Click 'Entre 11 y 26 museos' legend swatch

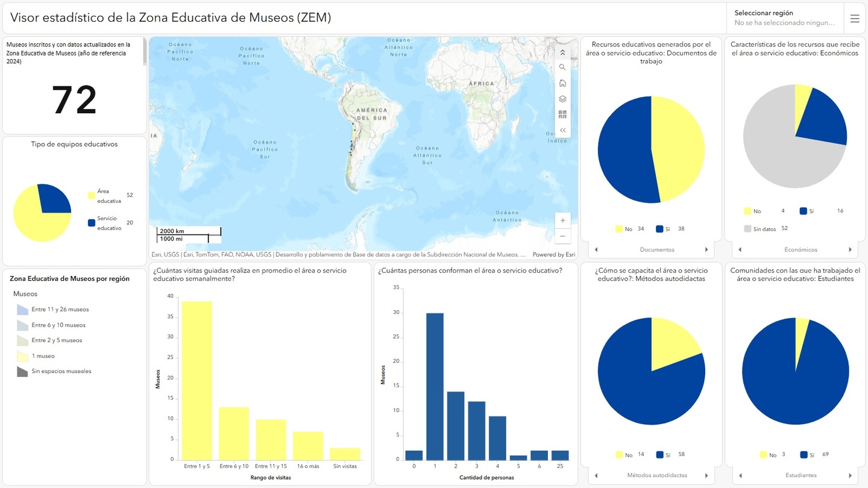click(x=22, y=310)
